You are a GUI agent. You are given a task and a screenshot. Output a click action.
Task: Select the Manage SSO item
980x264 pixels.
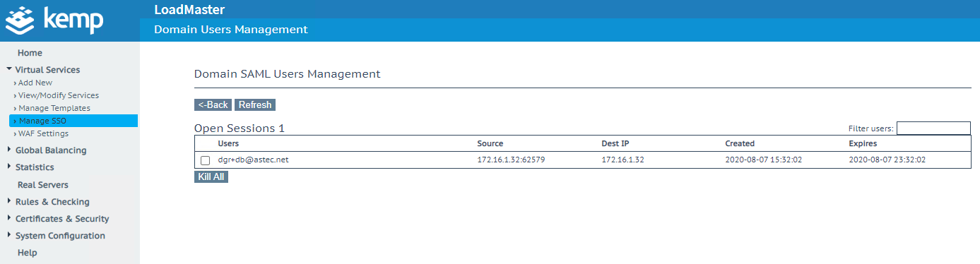[73, 121]
